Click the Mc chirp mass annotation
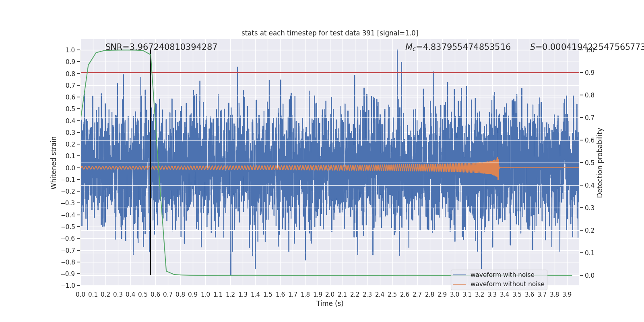 coord(458,47)
